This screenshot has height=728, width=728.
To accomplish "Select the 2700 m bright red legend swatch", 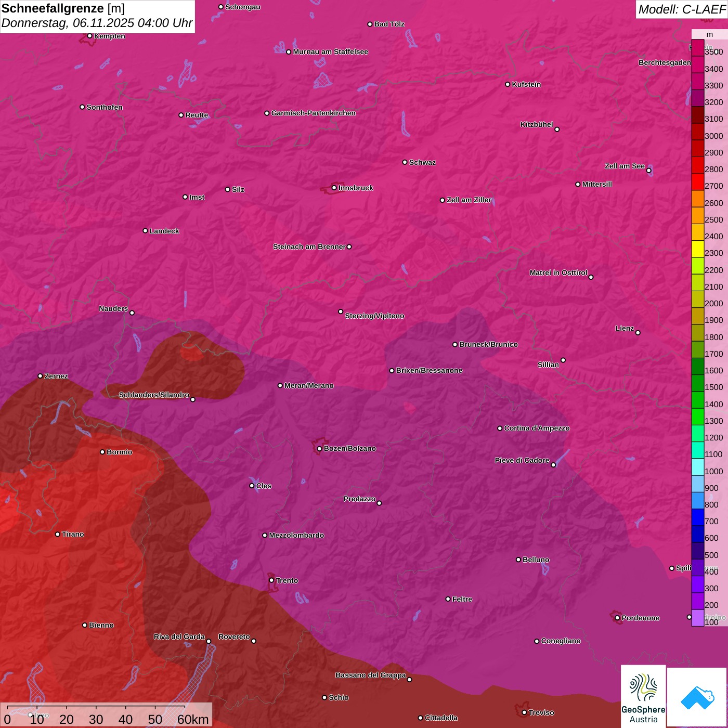I will pos(697,182).
